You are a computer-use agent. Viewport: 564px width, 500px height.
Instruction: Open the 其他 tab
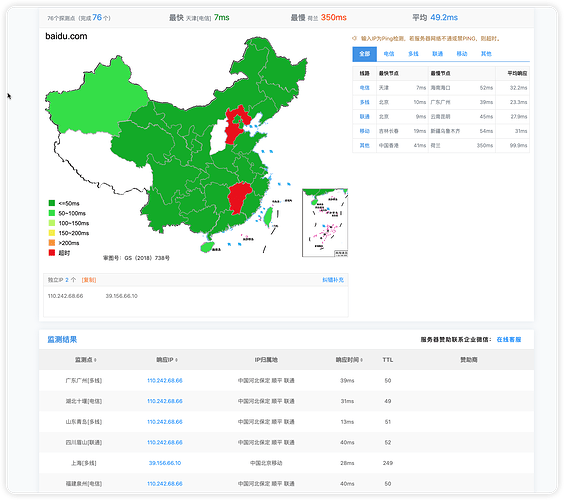tap(486, 54)
